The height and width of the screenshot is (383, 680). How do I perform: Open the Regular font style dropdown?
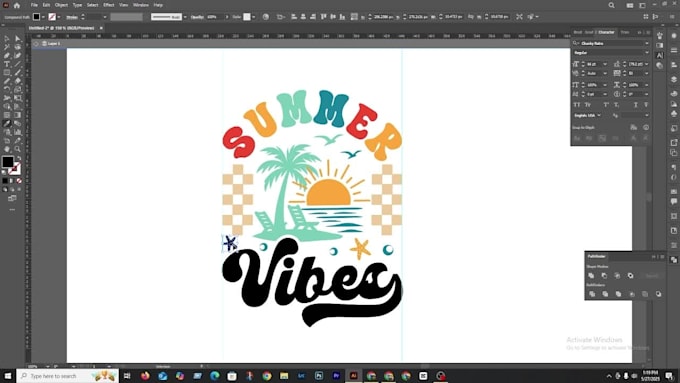(647, 52)
